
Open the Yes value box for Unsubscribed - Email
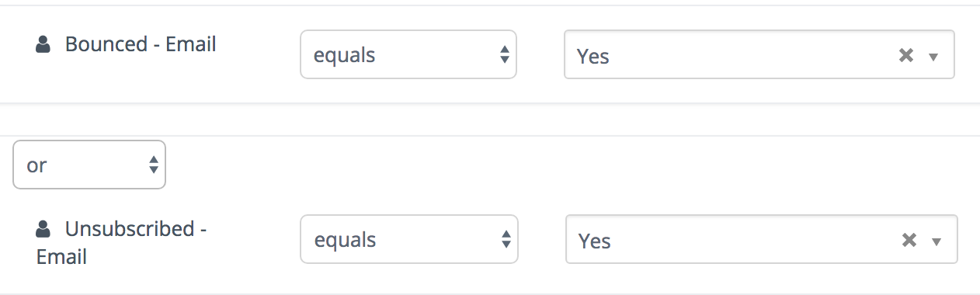761,239
